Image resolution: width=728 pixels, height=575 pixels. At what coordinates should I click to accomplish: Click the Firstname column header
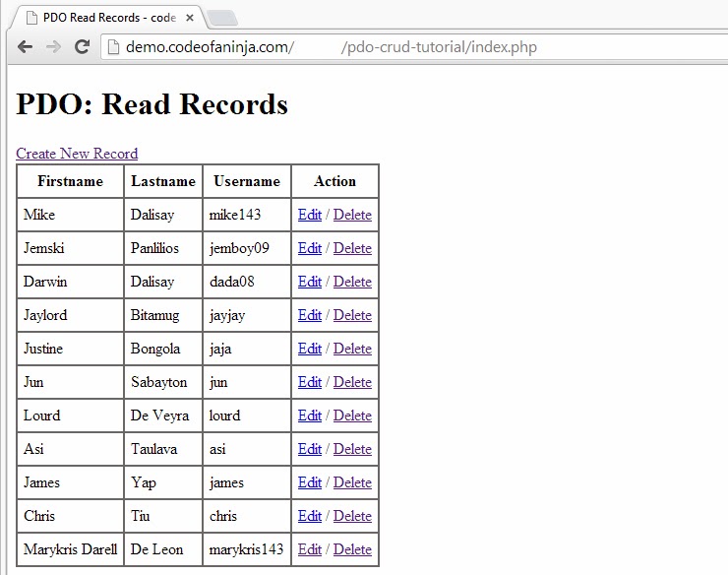[70, 181]
